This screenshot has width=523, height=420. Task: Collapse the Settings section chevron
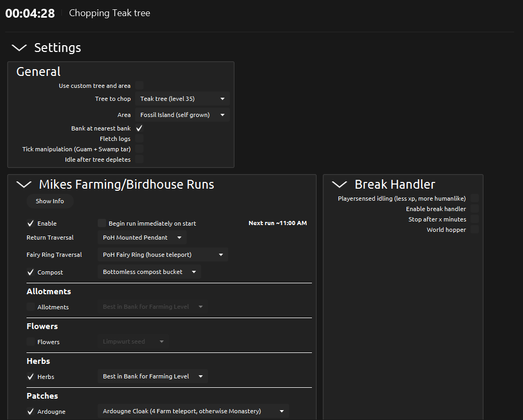19,48
